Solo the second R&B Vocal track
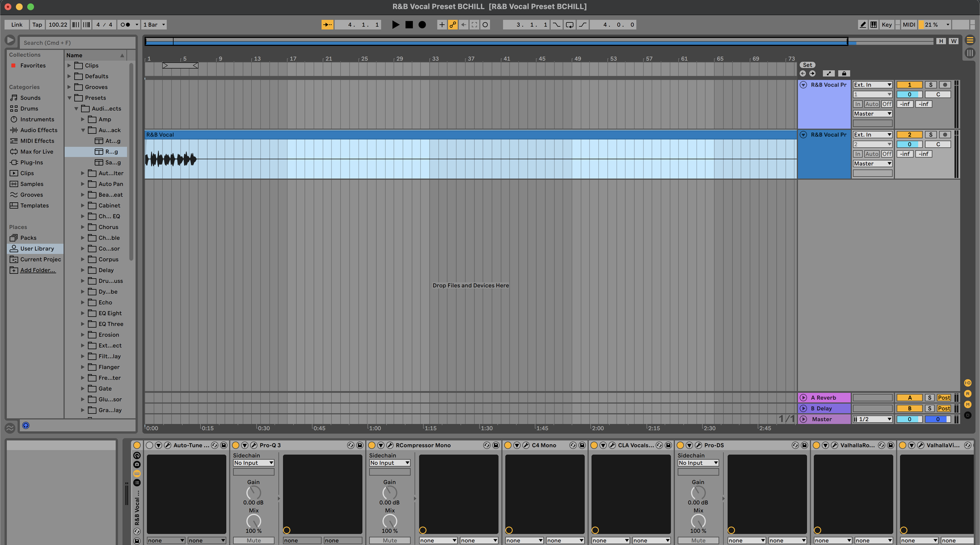 click(x=930, y=135)
